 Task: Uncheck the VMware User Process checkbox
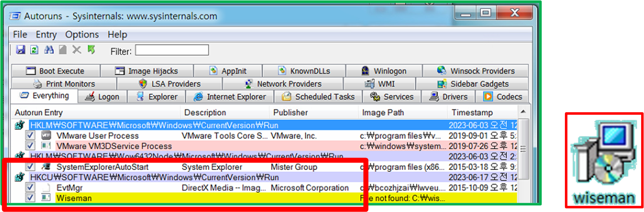pos(30,136)
